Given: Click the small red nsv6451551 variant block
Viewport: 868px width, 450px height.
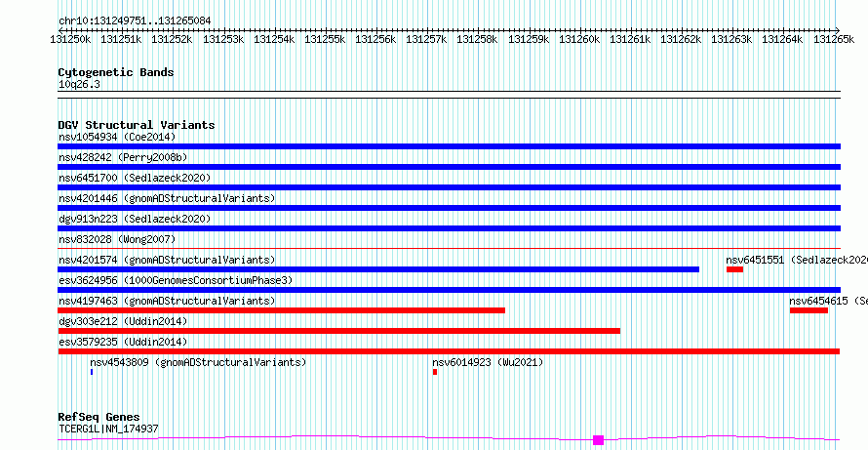Looking at the screenshot, I should coord(734,269).
